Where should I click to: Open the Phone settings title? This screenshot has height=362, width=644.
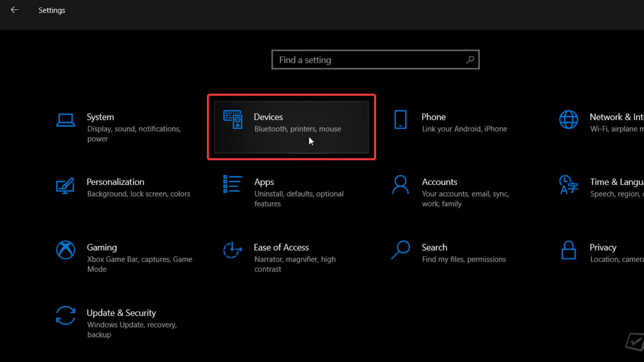[x=433, y=117]
